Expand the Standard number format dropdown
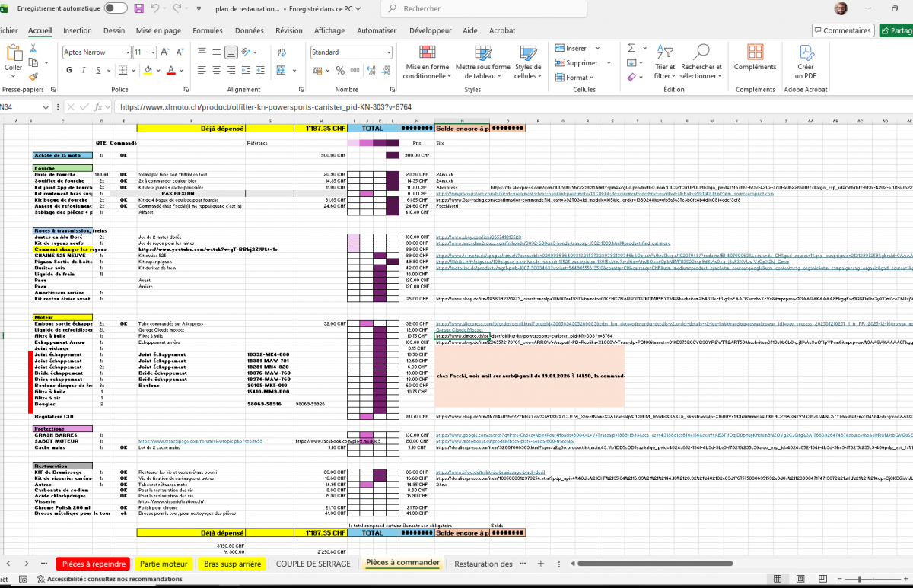913x588 pixels. coord(388,52)
